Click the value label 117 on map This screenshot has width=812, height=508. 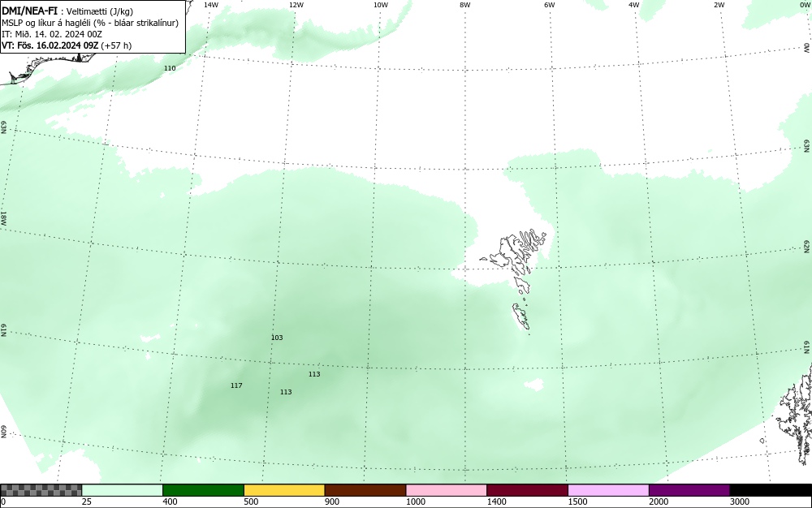point(236,385)
